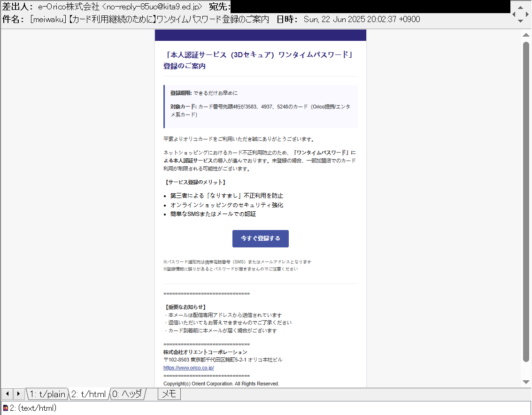The width and height of the screenshot is (532, 415).
Task: Click the bullet 簡単なSMSまたはメールでの認証
Action: tap(213, 214)
